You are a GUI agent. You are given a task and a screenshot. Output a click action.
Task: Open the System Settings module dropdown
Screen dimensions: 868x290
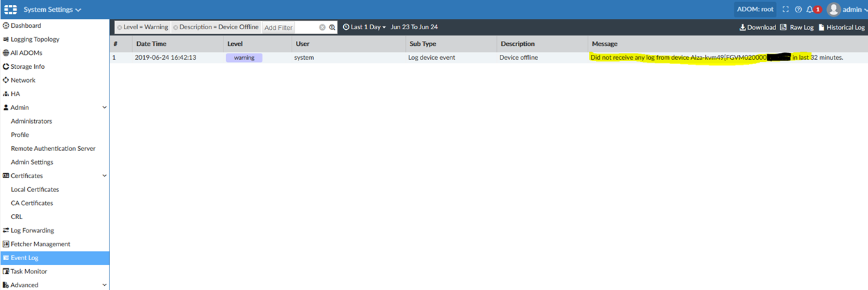(52, 10)
